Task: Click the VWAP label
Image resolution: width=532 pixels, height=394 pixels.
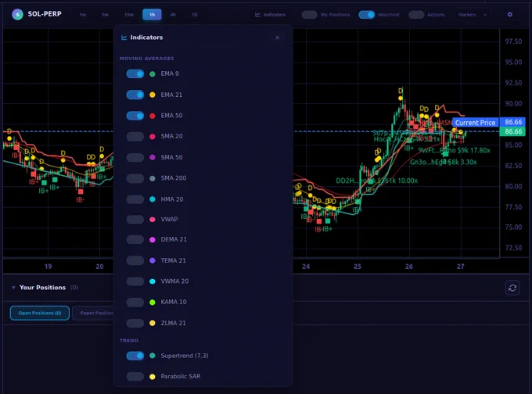Action: [169, 219]
